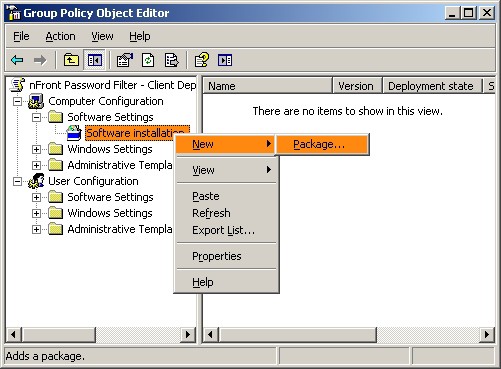This screenshot has width=501, height=369.
Task: Click the nFront Password Filter policy scroll icon
Action: click(18, 85)
